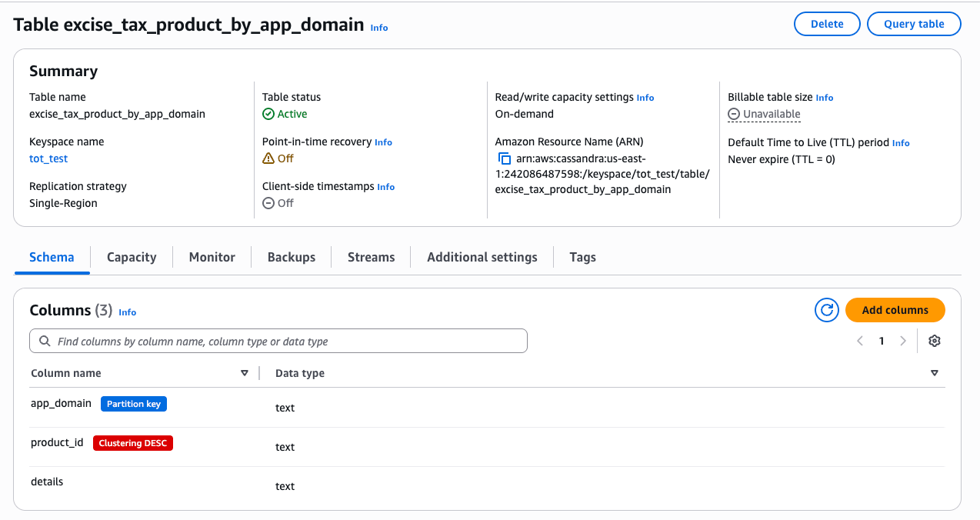980x520 pixels.
Task: Sort by Column name using its arrow
Action: click(x=245, y=373)
